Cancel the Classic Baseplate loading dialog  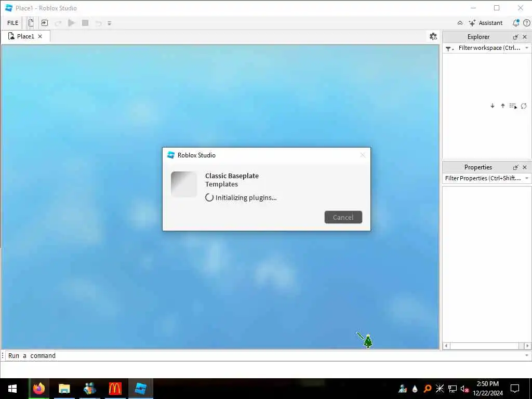coord(343,217)
